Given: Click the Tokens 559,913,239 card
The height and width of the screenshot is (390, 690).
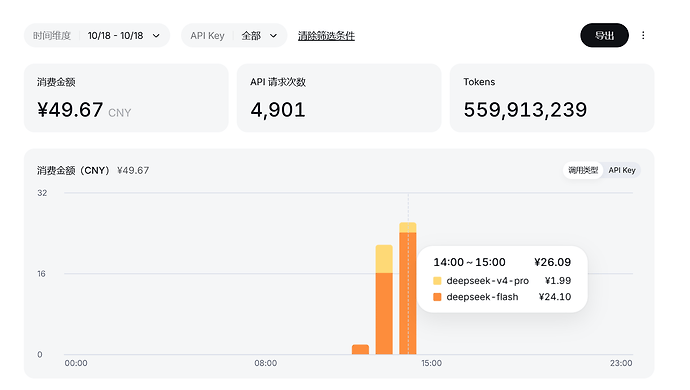Looking at the screenshot, I should click(552, 98).
